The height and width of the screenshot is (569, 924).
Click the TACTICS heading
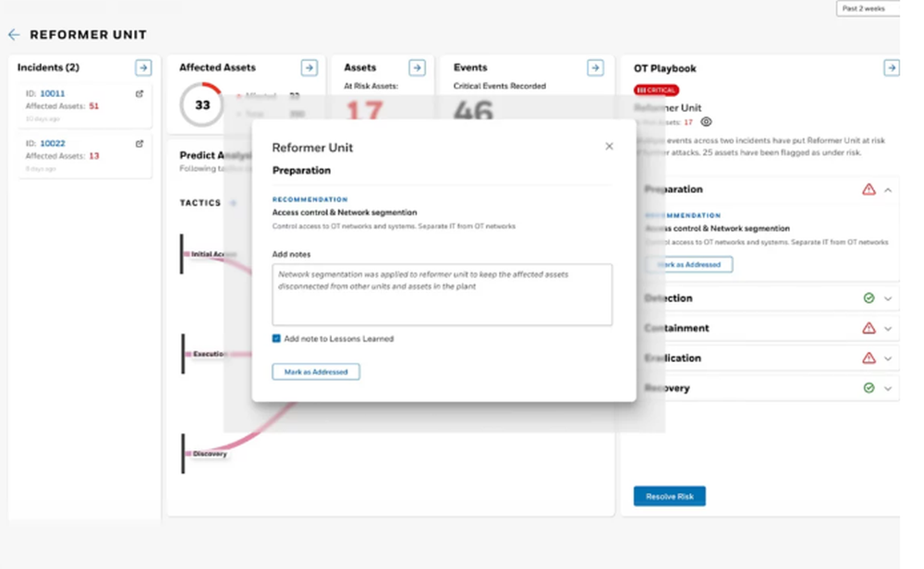(201, 203)
